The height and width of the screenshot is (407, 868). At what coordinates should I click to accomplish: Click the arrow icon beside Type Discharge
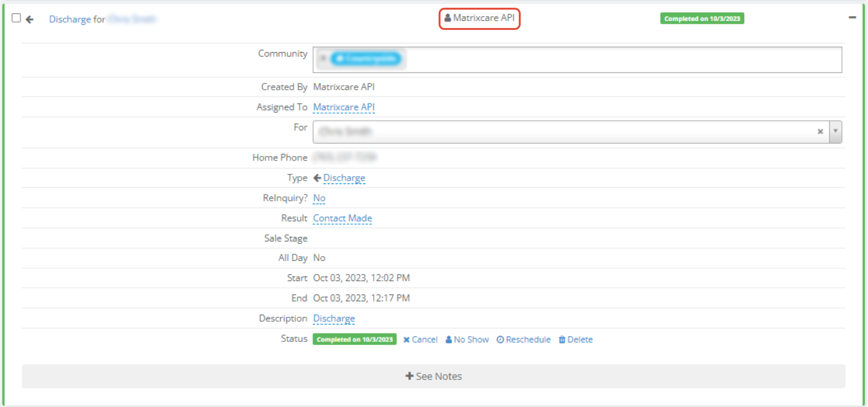tap(317, 178)
